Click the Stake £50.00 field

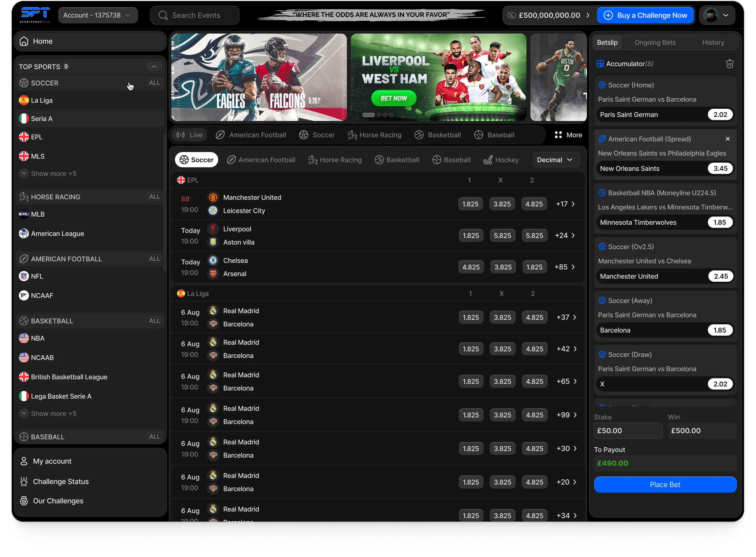coord(628,431)
